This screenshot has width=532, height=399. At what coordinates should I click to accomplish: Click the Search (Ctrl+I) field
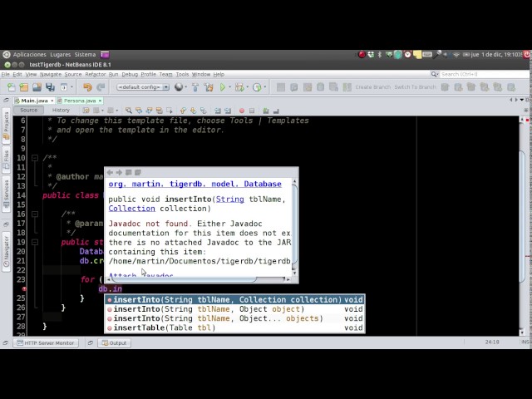click(x=484, y=74)
